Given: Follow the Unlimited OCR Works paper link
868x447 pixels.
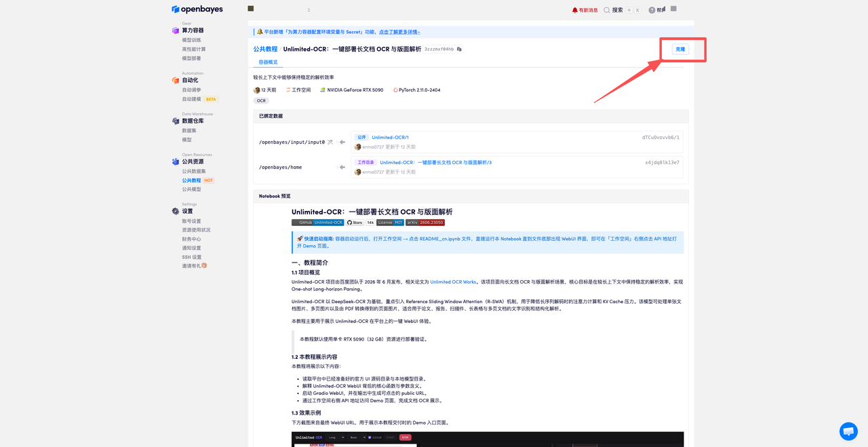Looking at the screenshot, I should pyautogui.click(x=453, y=281).
